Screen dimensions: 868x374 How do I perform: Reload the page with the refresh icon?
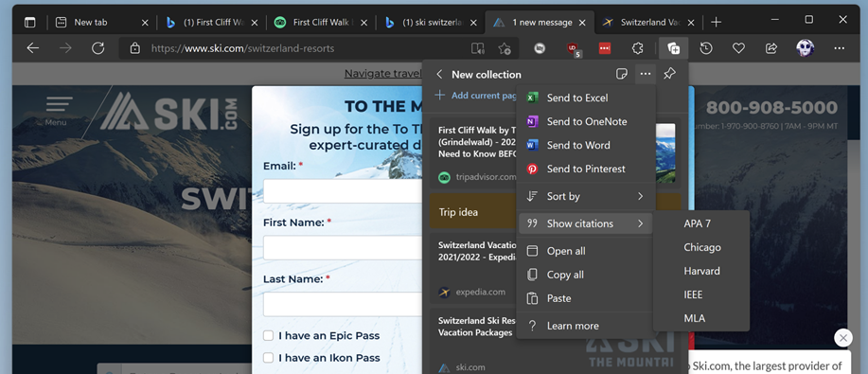coord(98,48)
